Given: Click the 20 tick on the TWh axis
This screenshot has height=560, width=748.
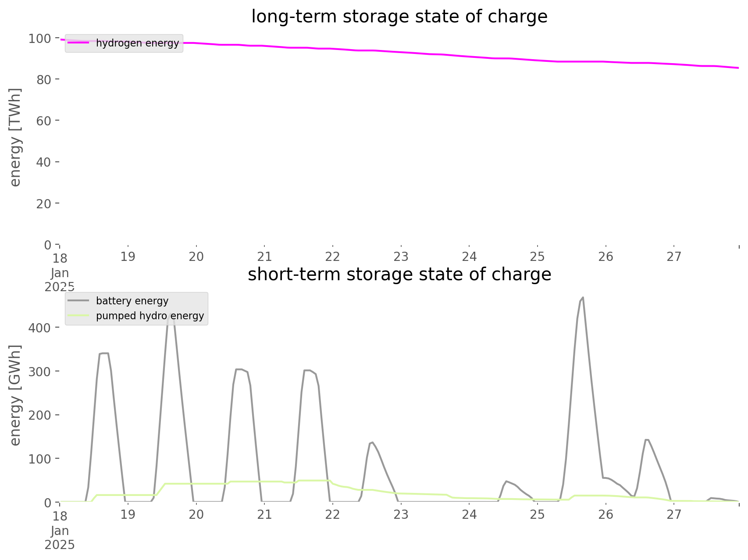Looking at the screenshot, I should [44, 203].
